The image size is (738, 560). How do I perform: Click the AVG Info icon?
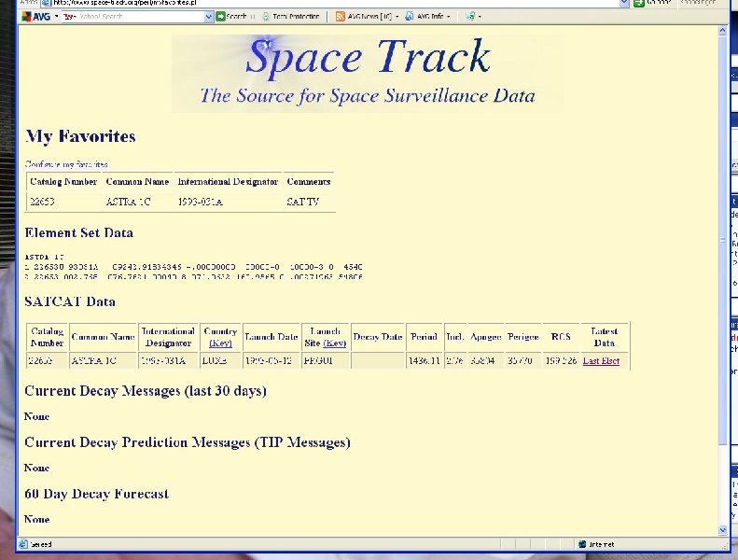(x=410, y=17)
